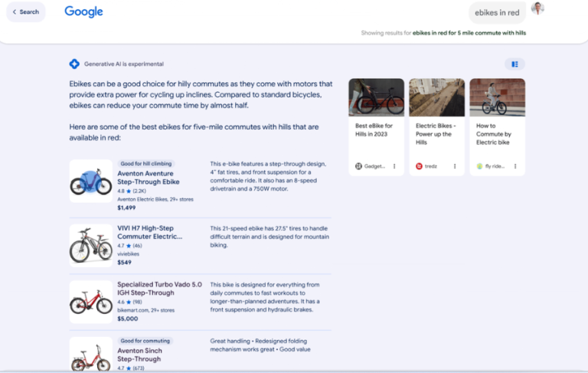This screenshot has height=373, width=588.
Task: Select the red Specialized Turbo Vado image
Action: coord(91,301)
